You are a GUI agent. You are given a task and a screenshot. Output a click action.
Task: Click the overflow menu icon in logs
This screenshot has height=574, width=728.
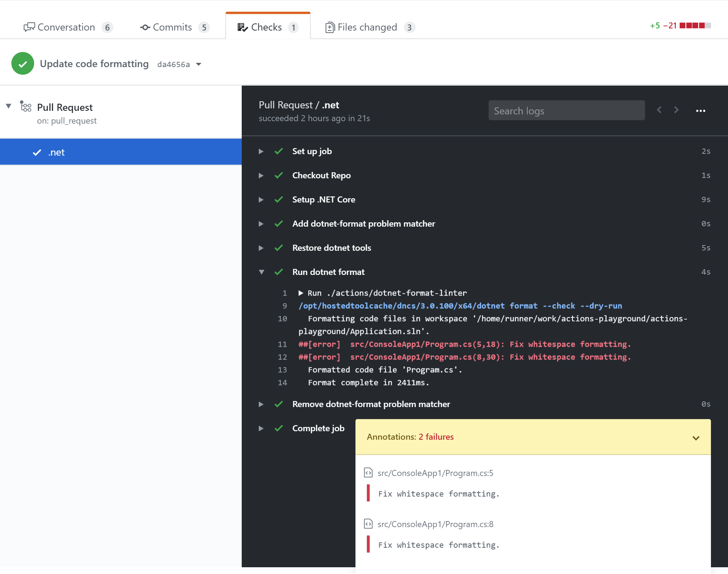[701, 110]
